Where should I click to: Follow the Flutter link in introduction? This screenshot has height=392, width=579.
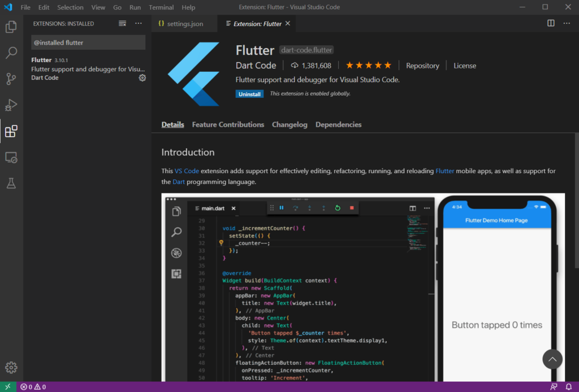click(x=444, y=171)
